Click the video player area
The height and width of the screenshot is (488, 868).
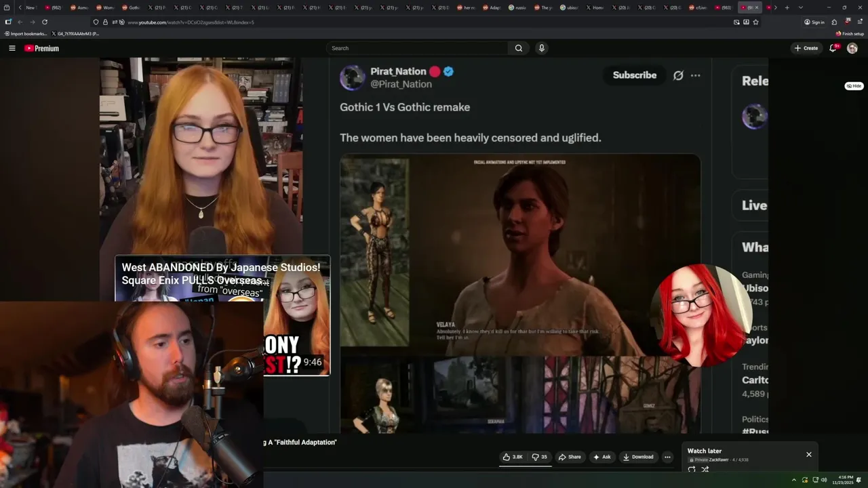pos(434,245)
